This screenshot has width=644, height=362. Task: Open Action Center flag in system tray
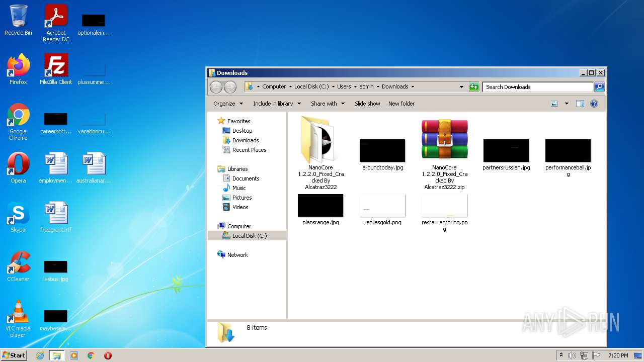pos(596,355)
